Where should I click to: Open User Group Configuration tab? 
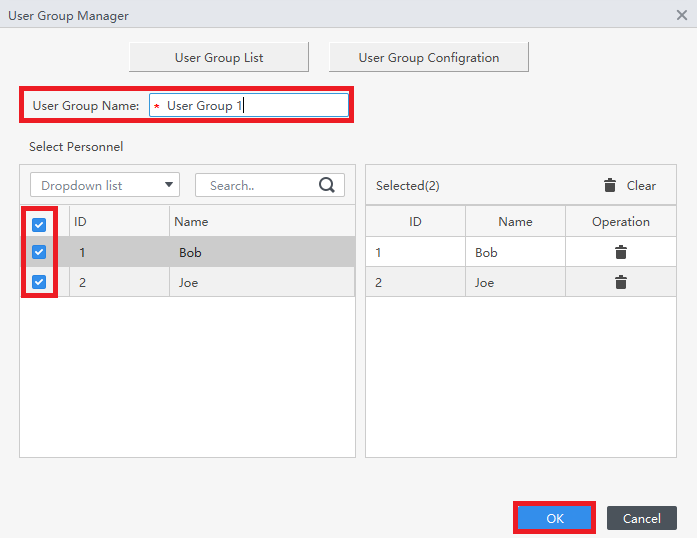[429, 57]
